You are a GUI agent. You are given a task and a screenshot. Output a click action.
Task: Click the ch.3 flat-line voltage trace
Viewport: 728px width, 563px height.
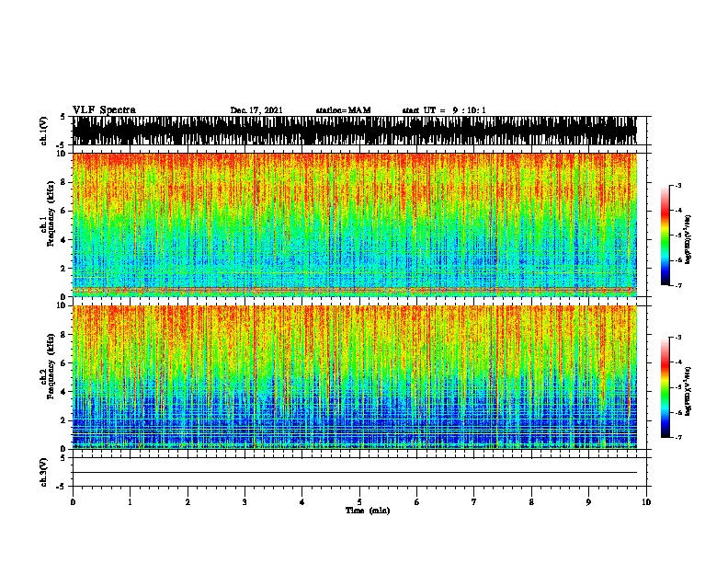click(x=355, y=473)
